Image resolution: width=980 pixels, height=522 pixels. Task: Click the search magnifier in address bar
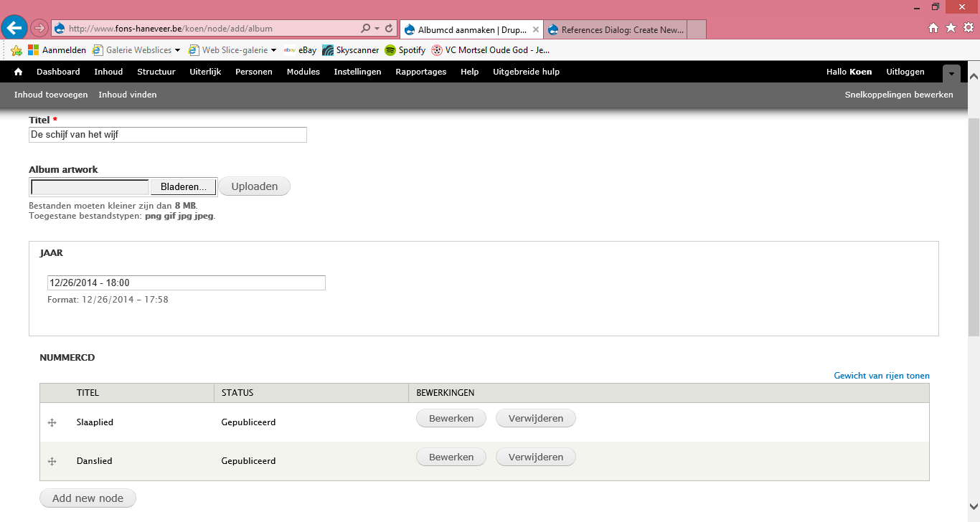tap(366, 29)
